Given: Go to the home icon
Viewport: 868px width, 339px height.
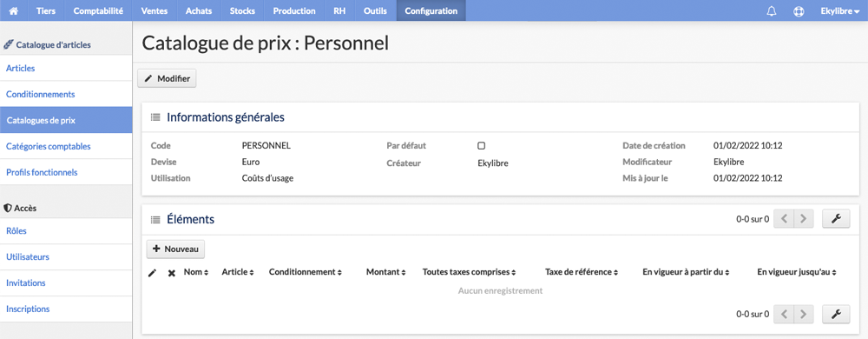Looking at the screenshot, I should click(x=15, y=10).
